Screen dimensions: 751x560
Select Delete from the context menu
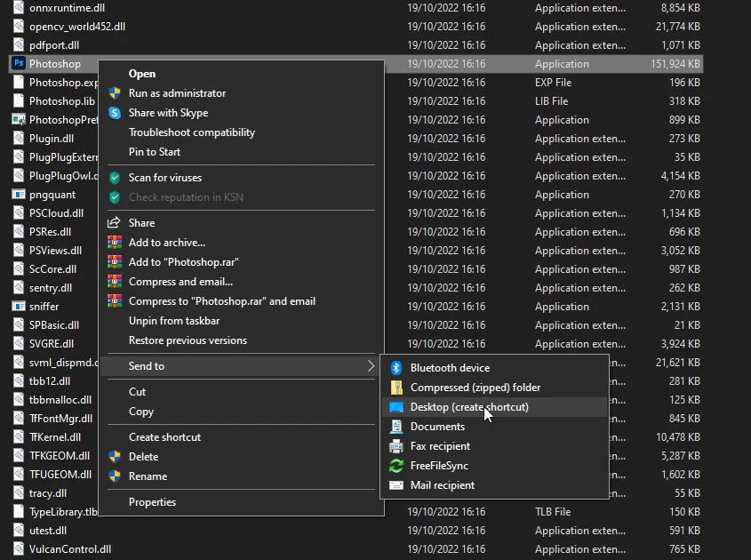pyautogui.click(x=241, y=457)
